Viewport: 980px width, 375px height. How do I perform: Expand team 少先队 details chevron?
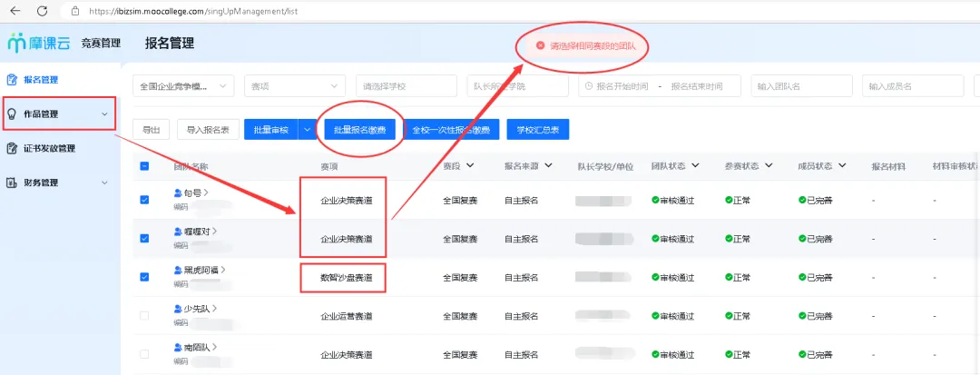(215, 309)
